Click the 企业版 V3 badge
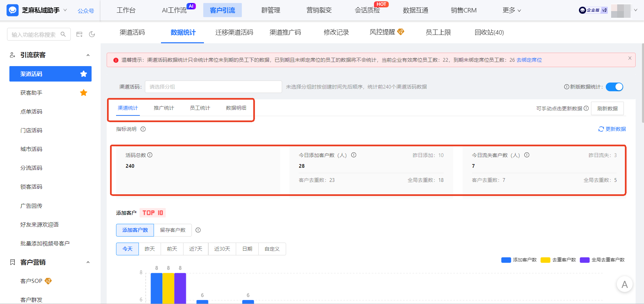The width and height of the screenshot is (644, 304). [x=593, y=10]
